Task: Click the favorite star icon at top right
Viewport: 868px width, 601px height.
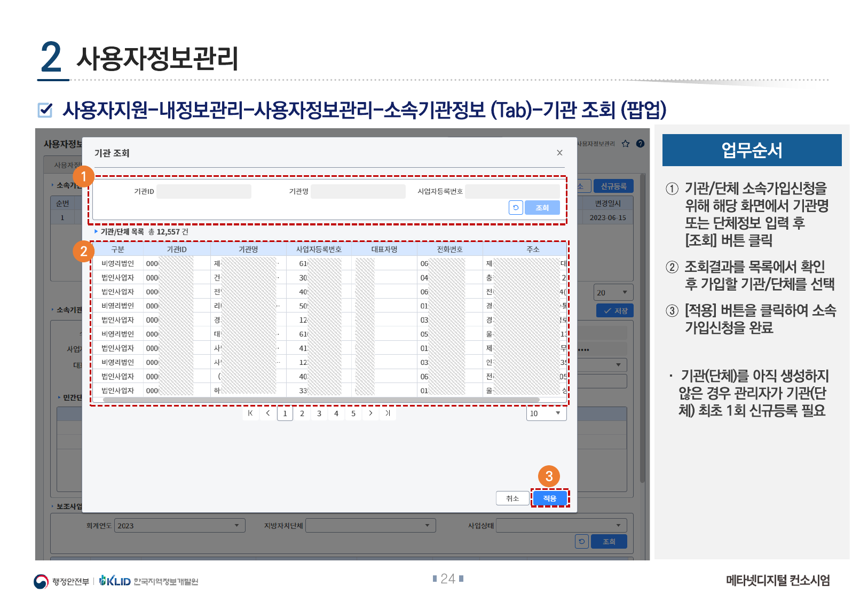Action: (x=626, y=144)
